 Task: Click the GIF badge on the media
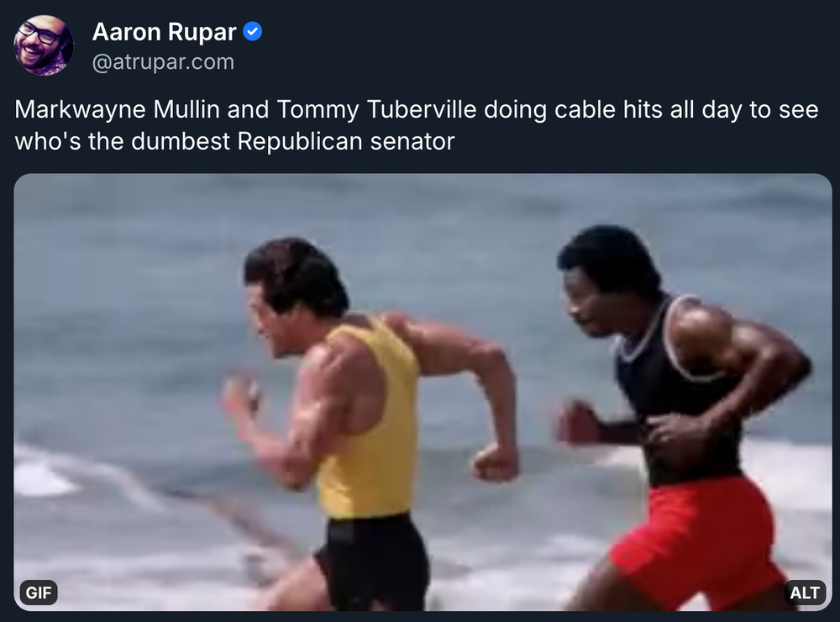pyautogui.click(x=39, y=593)
